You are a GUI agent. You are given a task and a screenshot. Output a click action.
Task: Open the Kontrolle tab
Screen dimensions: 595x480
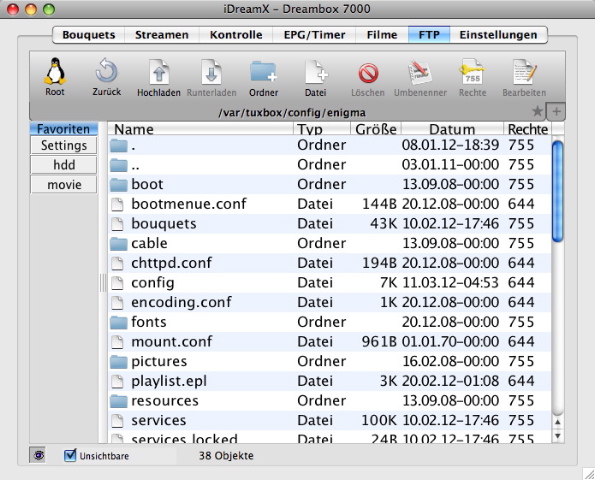[236, 35]
